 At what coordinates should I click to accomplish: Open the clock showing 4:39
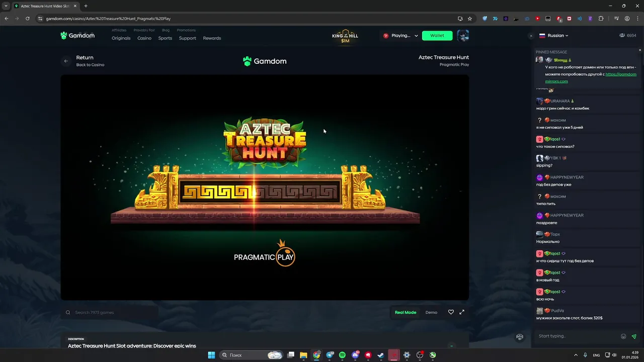630,355
